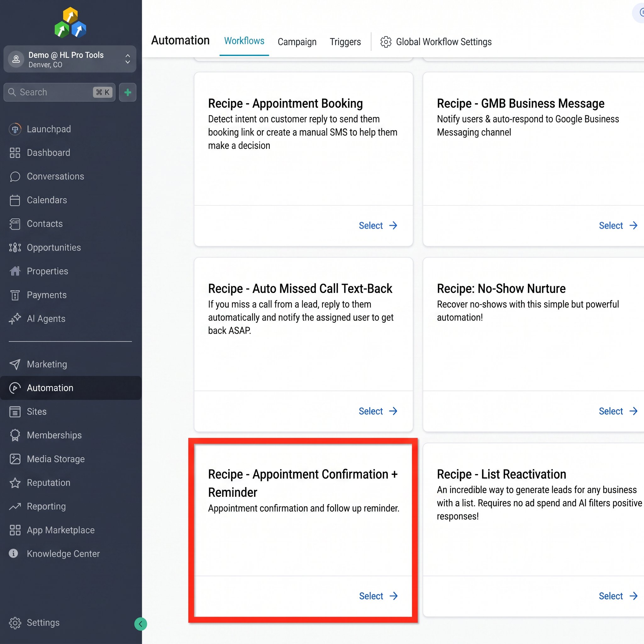Click the Recipe - List Reactivation title
The height and width of the screenshot is (644, 644).
coord(501,474)
